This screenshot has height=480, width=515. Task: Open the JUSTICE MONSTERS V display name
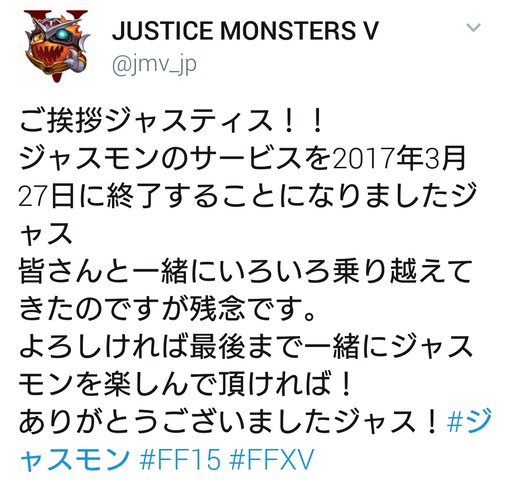(x=245, y=31)
